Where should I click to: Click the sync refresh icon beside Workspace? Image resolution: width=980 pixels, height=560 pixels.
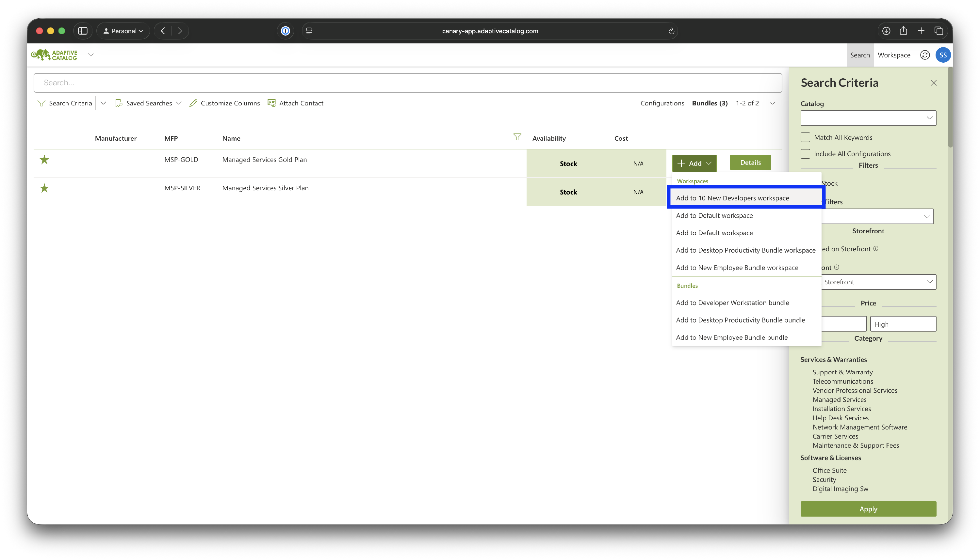pos(924,55)
